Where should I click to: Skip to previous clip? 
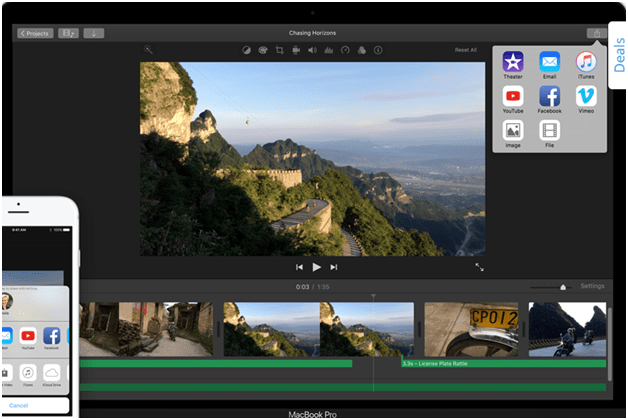pos(299,267)
